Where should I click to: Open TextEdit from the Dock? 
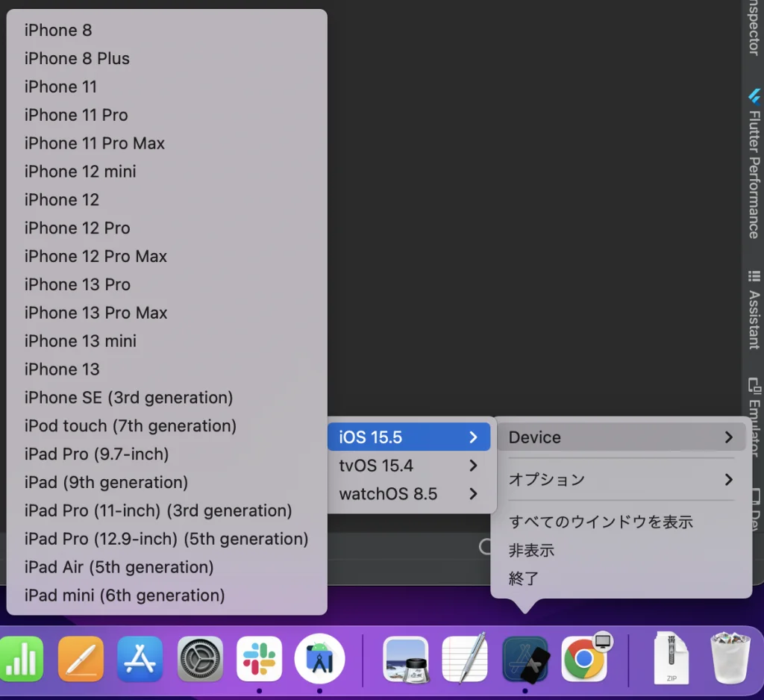click(466, 657)
